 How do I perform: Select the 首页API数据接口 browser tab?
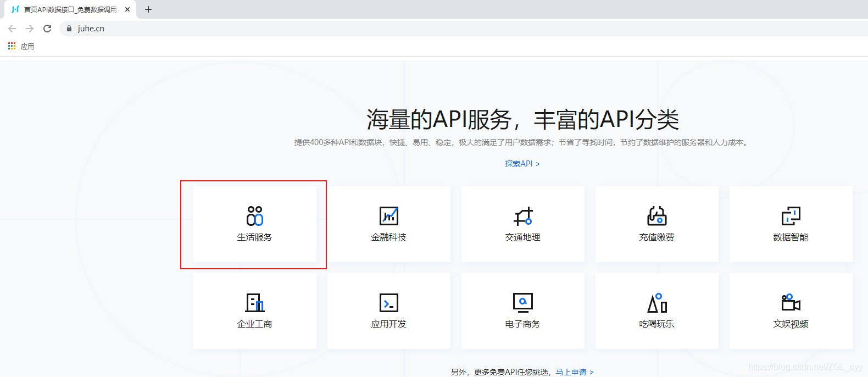(x=70, y=9)
